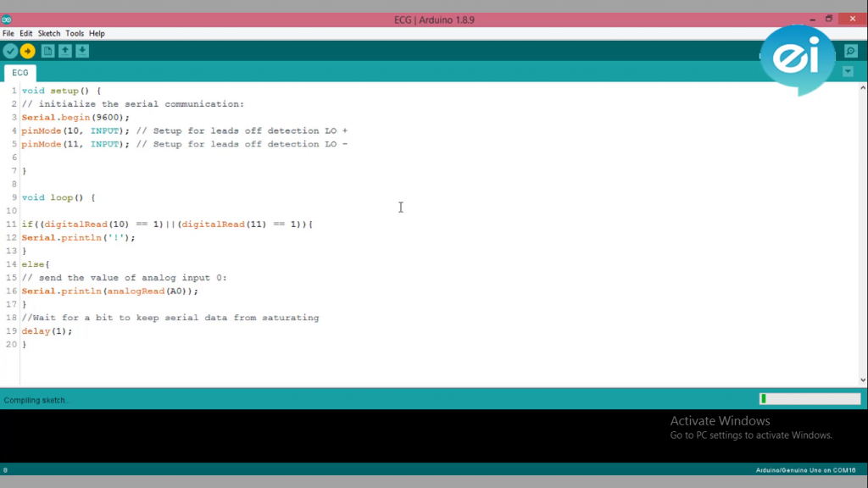Image resolution: width=868 pixels, height=488 pixels.
Task: Open the Sketch menu
Action: (48, 33)
